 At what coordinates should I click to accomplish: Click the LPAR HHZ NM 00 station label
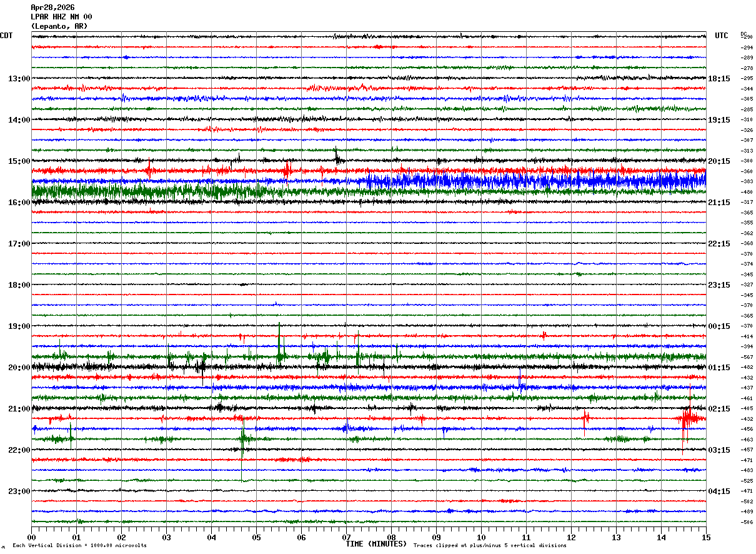[61, 17]
